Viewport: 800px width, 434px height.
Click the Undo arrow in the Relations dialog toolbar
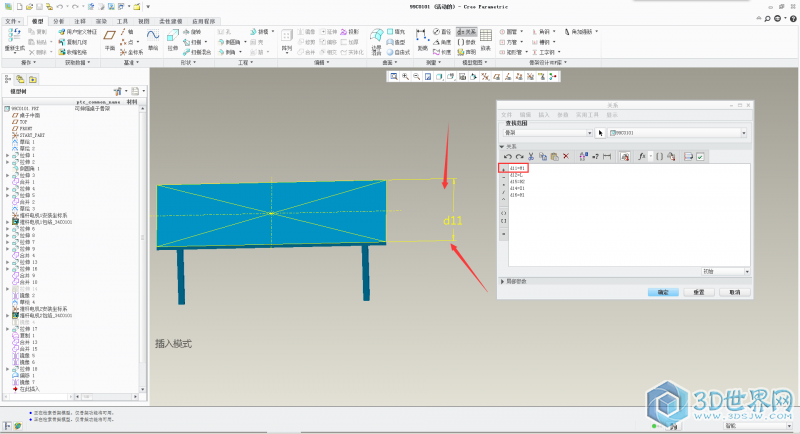tap(508, 157)
